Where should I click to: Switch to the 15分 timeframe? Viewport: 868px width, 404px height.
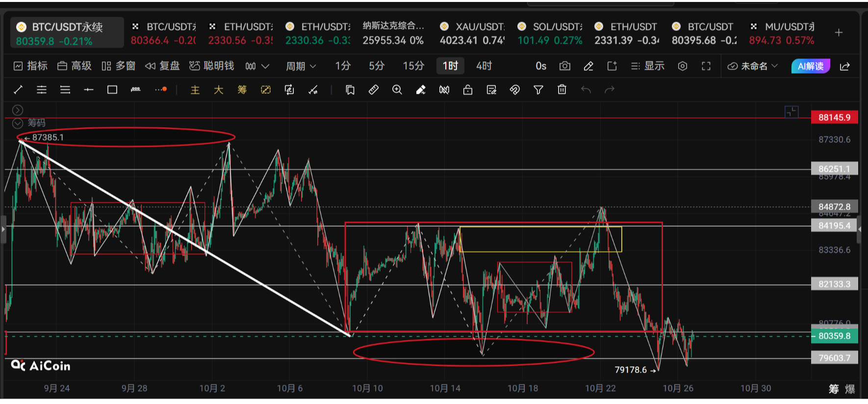point(413,66)
